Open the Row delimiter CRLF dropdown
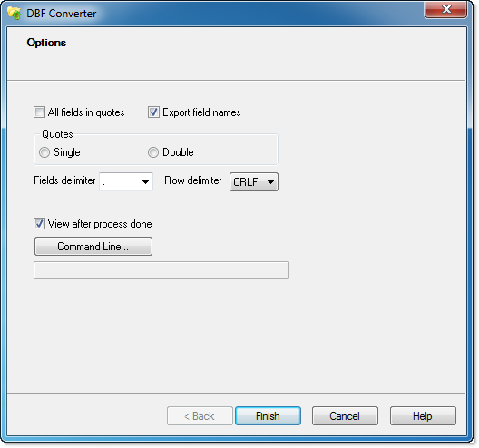This screenshot has width=479, height=448. 254,181
